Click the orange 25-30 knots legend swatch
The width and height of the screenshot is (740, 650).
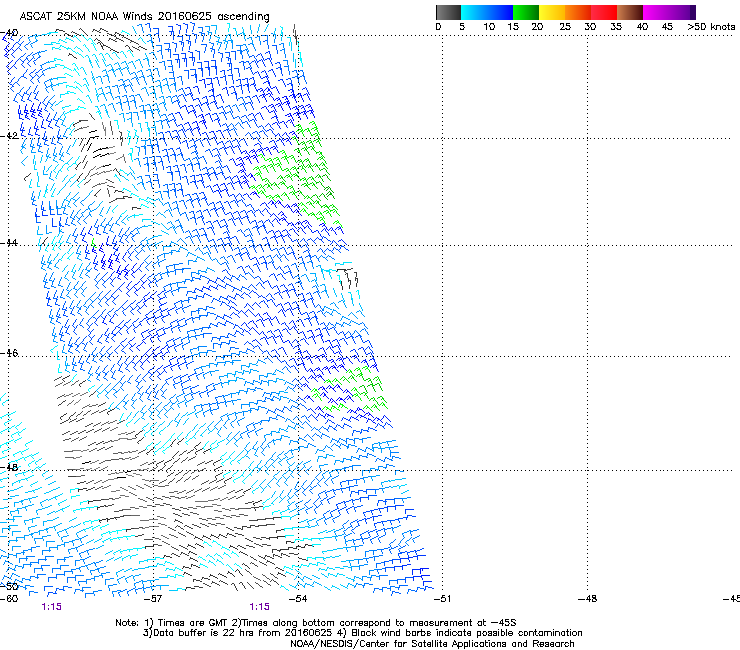click(x=578, y=12)
